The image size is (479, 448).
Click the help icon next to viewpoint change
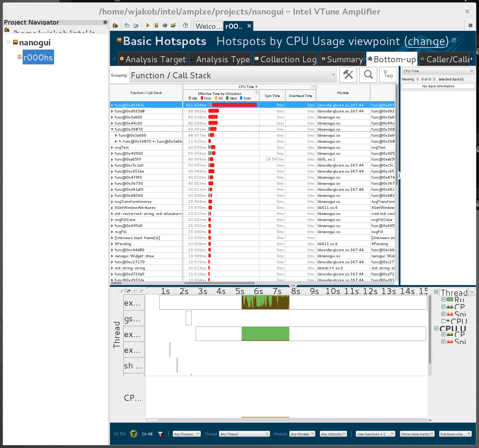[454, 40]
